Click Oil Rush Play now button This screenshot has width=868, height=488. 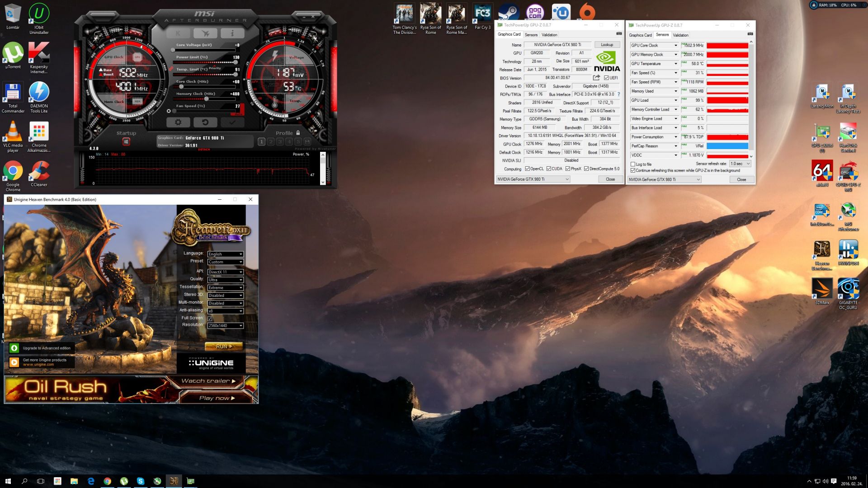click(x=217, y=398)
